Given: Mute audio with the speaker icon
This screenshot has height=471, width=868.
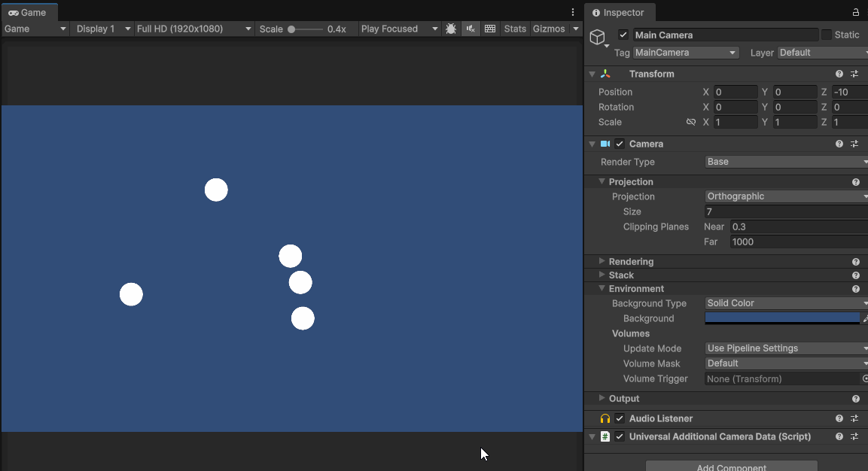Looking at the screenshot, I should pyautogui.click(x=471, y=29).
